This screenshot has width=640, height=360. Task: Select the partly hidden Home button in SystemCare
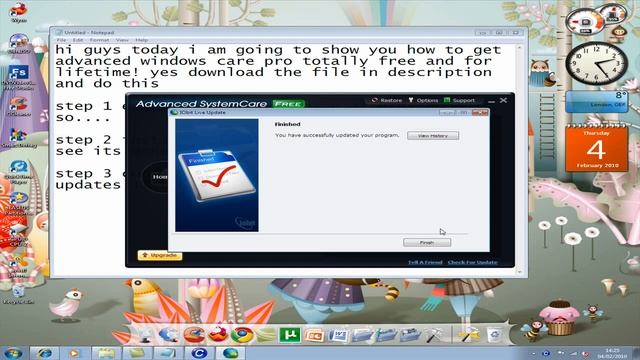[x=154, y=177]
